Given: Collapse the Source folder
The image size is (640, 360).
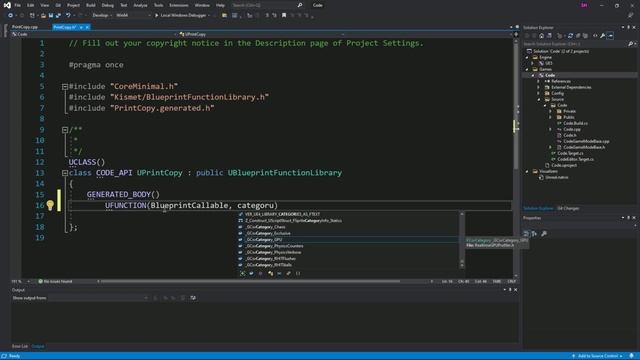Looking at the screenshot, I should tap(539, 99).
